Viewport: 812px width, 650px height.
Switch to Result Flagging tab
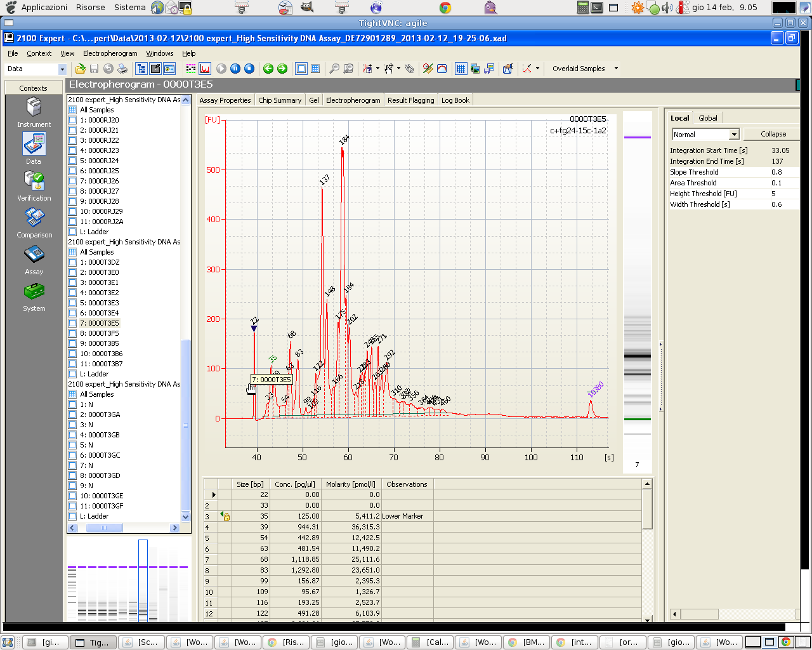[410, 100]
